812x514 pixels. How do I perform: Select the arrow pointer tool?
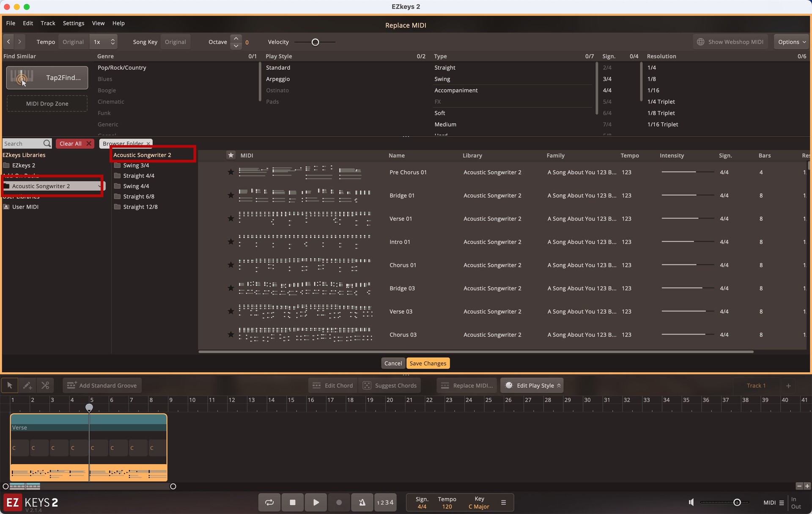tap(9, 385)
